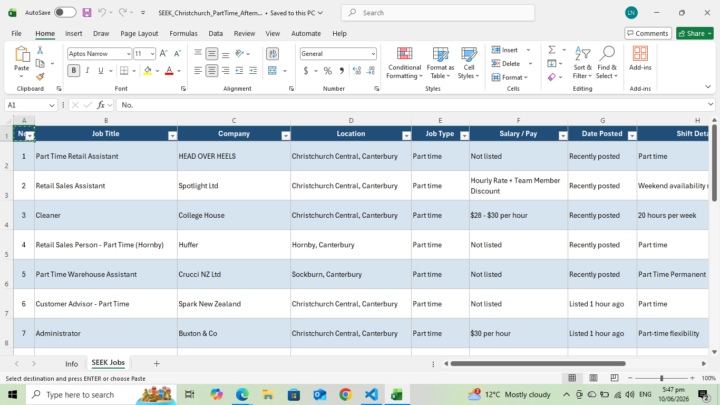Open the Formulas ribbon tab

(183, 34)
